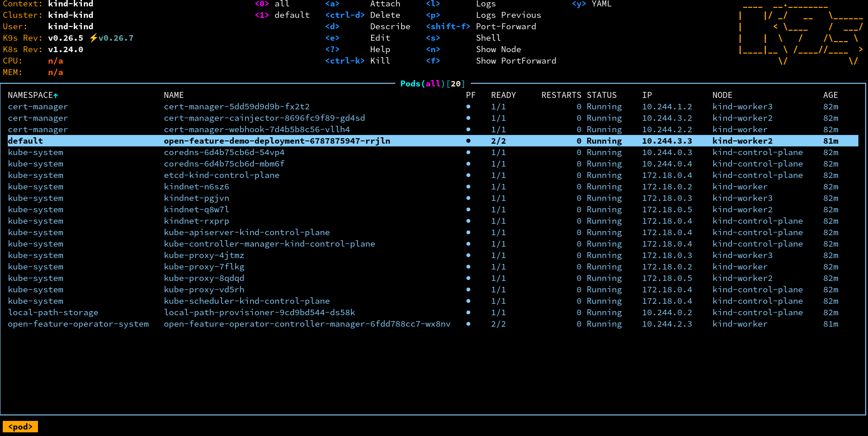This screenshot has height=436, width=868.
Task: Sort by the NODE column header
Action: point(722,95)
